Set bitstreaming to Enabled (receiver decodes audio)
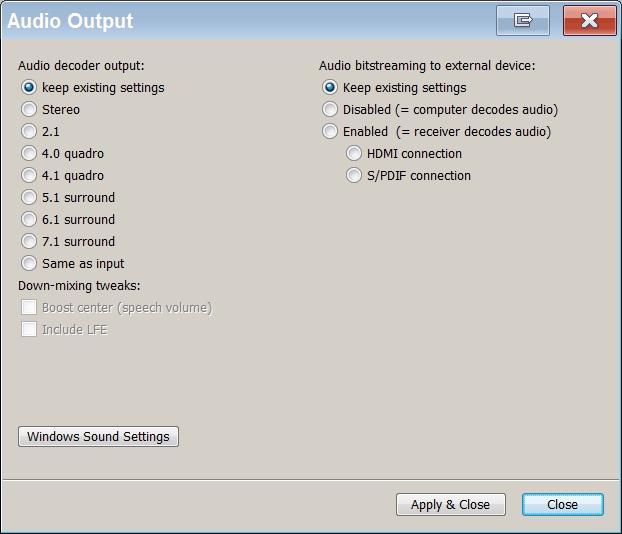622x534 pixels. (x=330, y=131)
